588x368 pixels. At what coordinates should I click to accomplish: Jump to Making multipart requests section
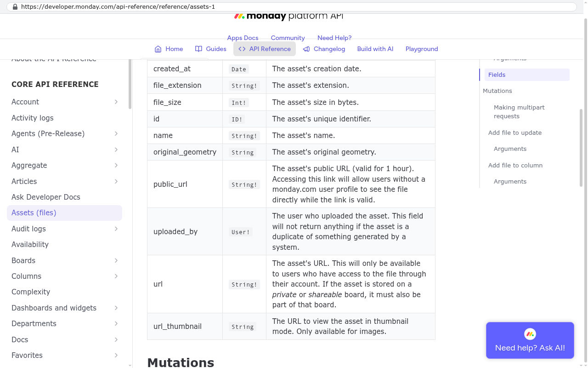pyautogui.click(x=519, y=112)
